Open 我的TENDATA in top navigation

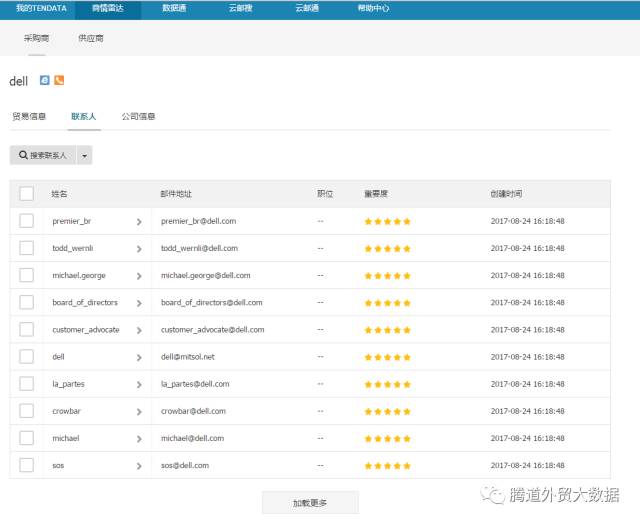(x=41, y=8)
